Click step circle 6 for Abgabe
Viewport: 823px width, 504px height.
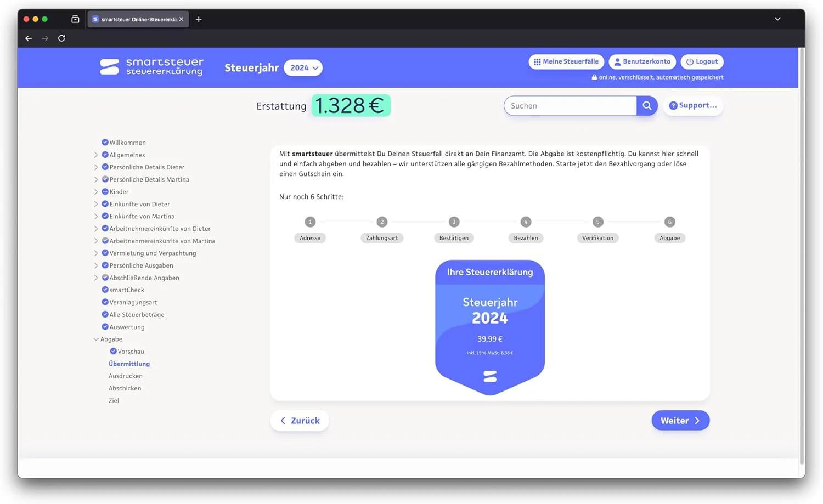[x=669, y=222]
